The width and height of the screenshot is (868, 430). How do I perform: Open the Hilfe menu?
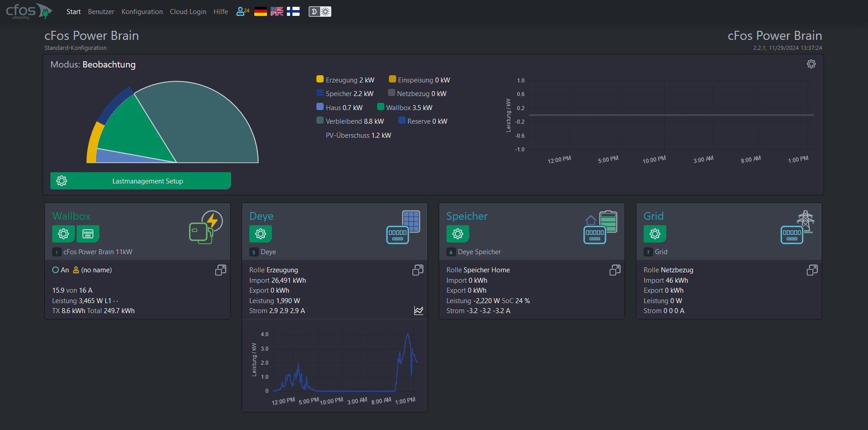click(221, 12)
